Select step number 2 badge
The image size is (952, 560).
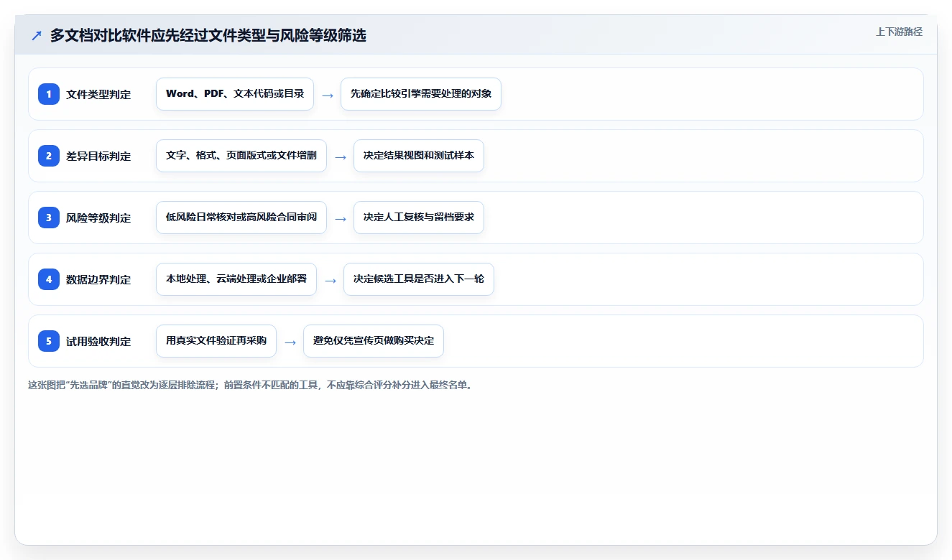point(49,155)
